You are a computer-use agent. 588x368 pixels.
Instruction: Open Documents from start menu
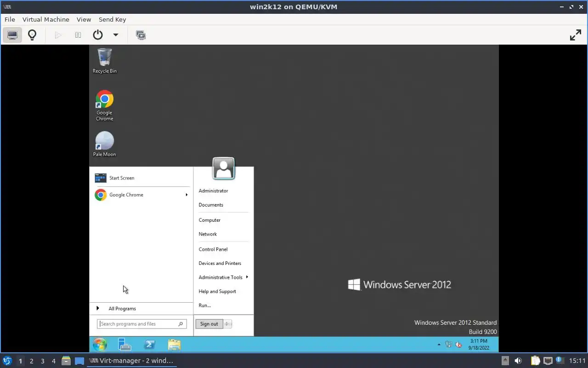coord(211,205)
